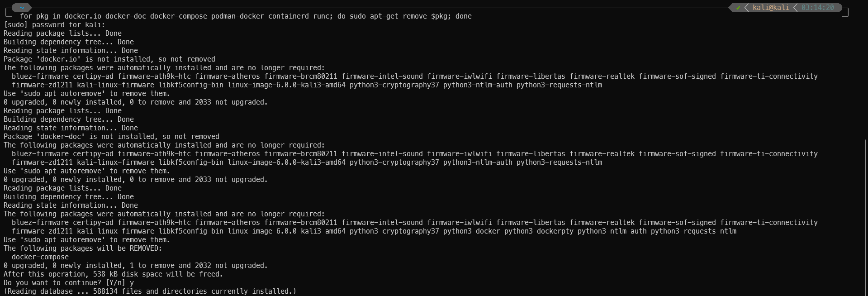Click the python3-docker package name
Image resolution: width=868 pixels, height=296 pixels.
(x=472, y=231)
